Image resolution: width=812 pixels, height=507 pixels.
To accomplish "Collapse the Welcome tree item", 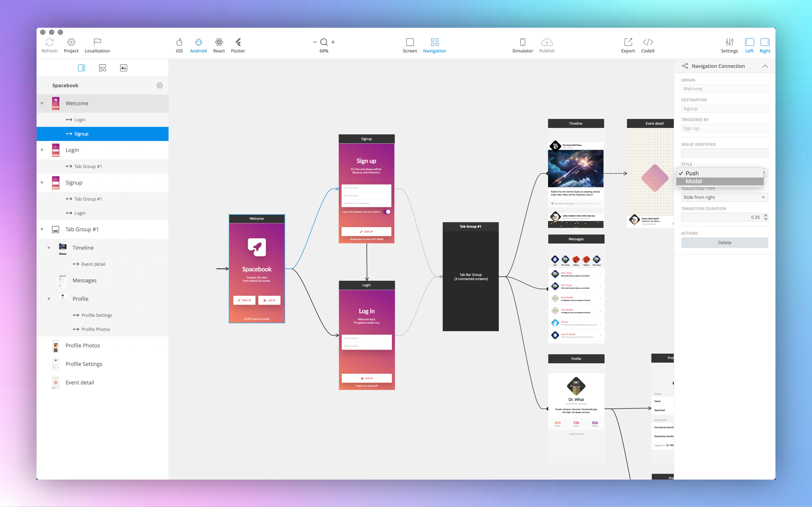I will coord(42,103).
